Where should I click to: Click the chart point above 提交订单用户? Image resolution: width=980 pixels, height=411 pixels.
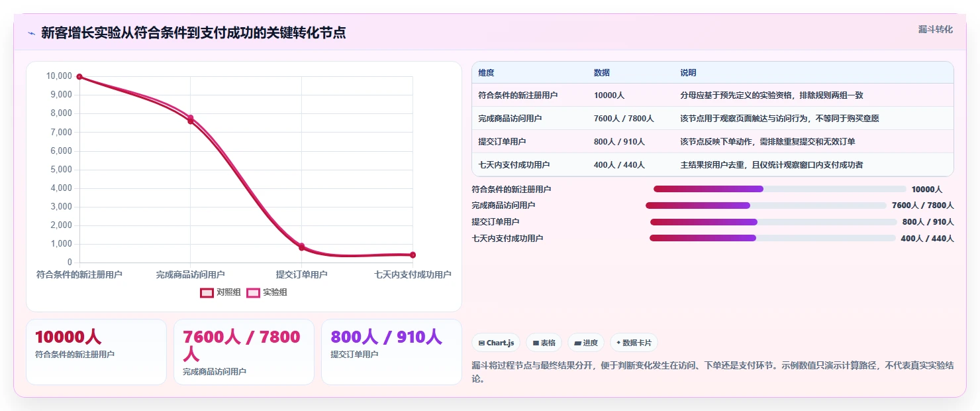301,247
